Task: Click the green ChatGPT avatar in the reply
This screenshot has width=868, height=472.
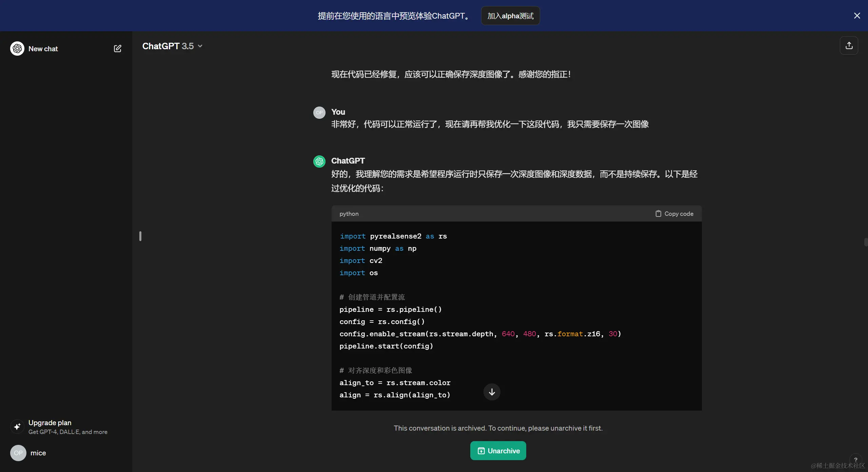Action: point(319,162)
